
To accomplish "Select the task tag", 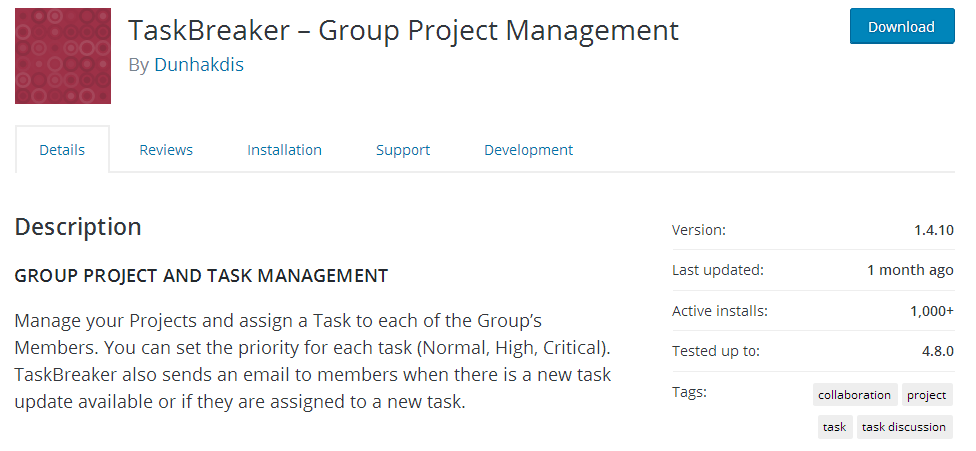I will pos(834,427).
